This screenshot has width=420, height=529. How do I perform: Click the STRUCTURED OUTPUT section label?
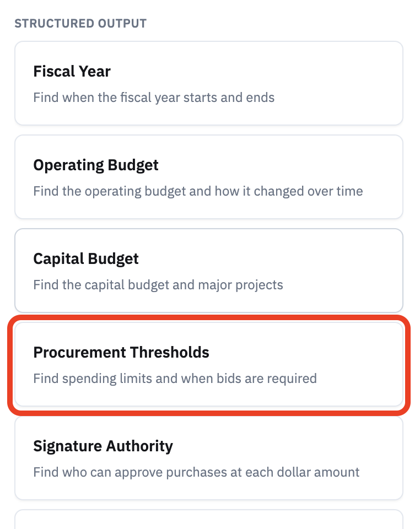80,24
